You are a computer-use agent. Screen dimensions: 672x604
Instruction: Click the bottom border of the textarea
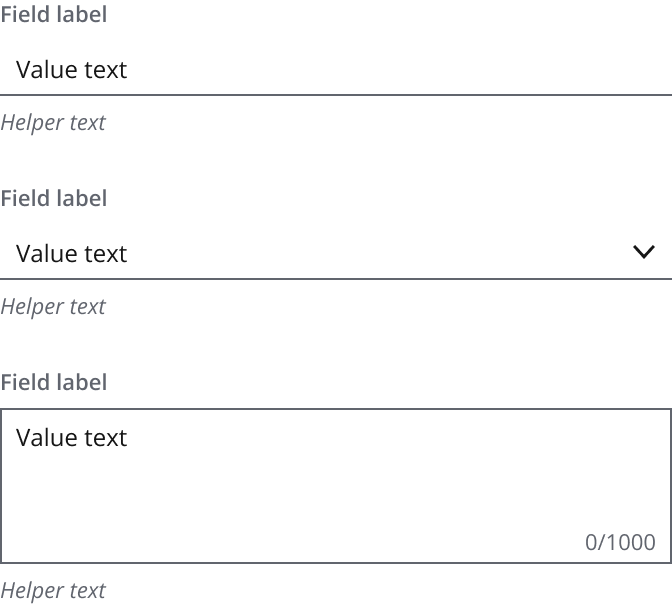336,562
